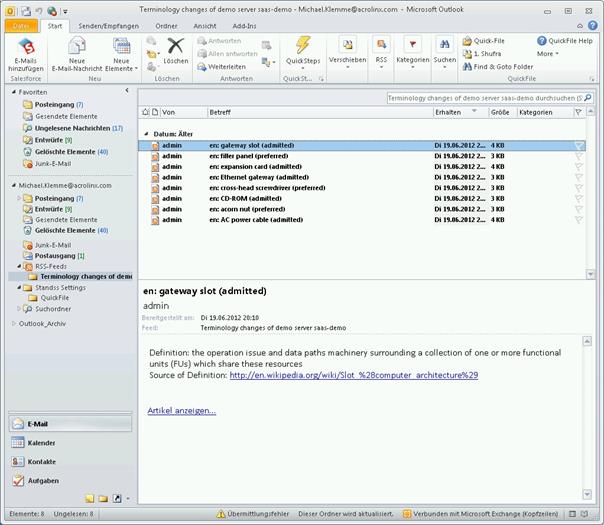Expand the mailbox Posteingang folder
Image resolution: width=604 pixels, height=525 pixels.
tap(18, 198)
